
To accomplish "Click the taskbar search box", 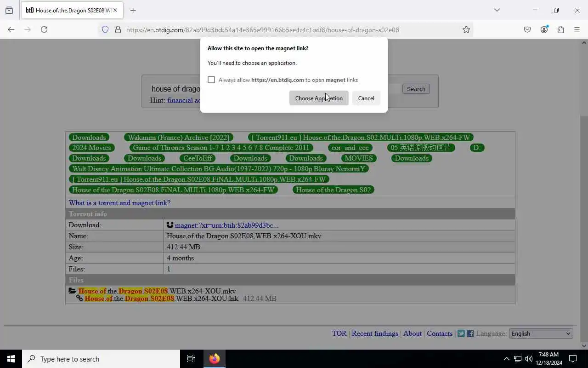I will 101,359.
